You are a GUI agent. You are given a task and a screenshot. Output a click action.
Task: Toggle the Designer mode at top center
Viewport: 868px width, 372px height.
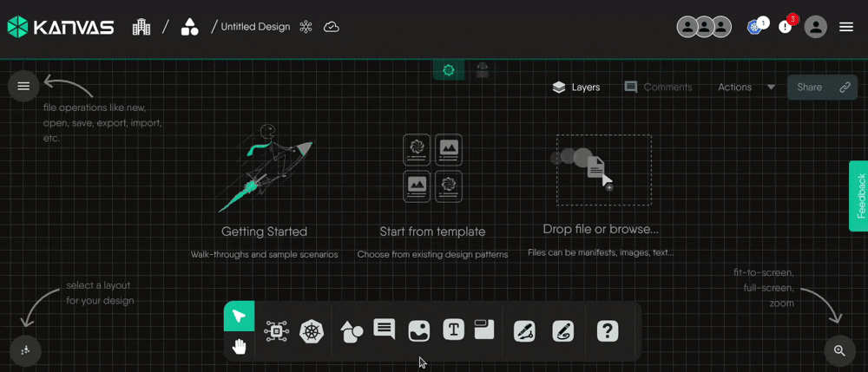pyautogui.click(x=448, y=70)
